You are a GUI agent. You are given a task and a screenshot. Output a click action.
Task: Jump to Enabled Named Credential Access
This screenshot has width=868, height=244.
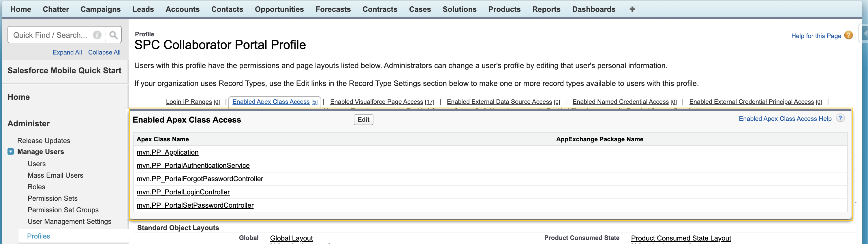(624, 102)
